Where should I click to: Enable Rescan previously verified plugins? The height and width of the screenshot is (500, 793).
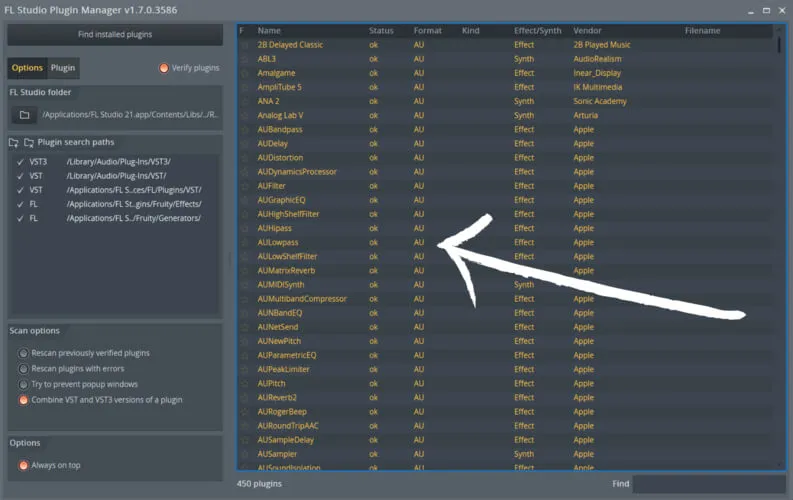tap(23, 353)
